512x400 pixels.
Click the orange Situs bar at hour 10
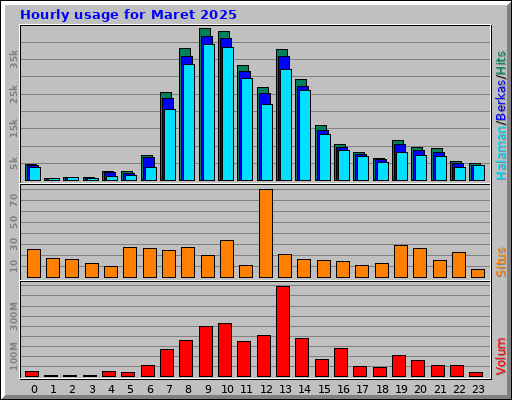point(227,259)
